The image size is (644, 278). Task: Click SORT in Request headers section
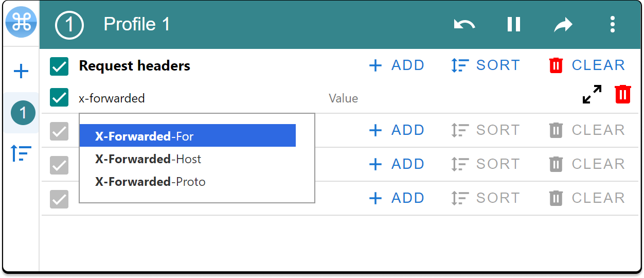point(486,65)
